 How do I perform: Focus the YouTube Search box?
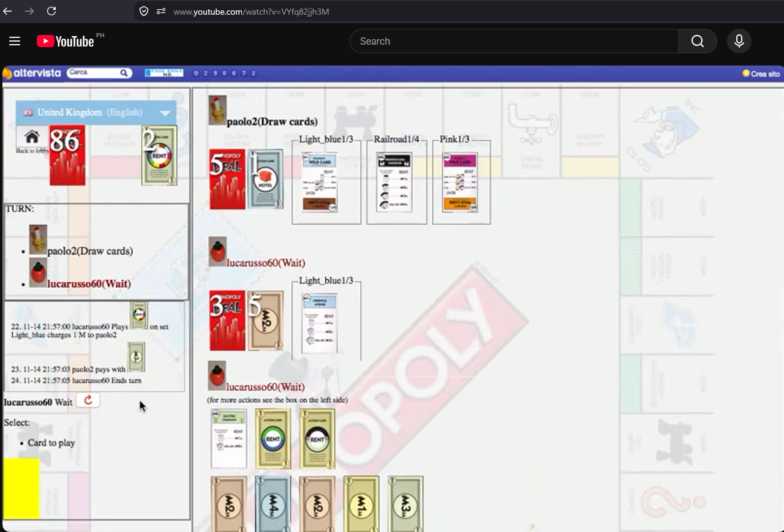514,41
